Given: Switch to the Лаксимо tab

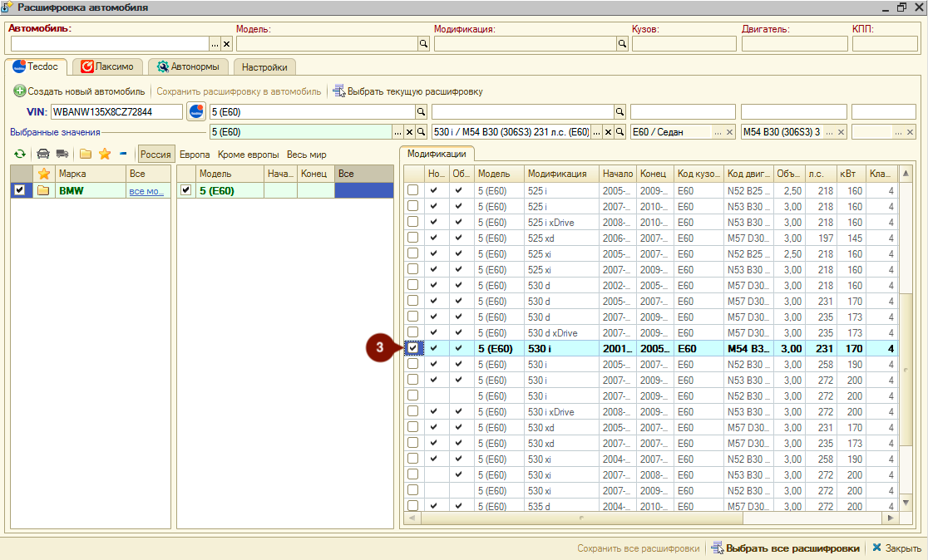Looking at the screenshot, I should [x=107, y=66].
